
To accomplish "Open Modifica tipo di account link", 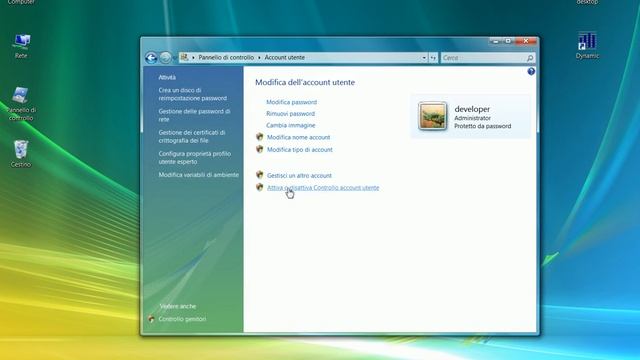I will click(300, 150).
